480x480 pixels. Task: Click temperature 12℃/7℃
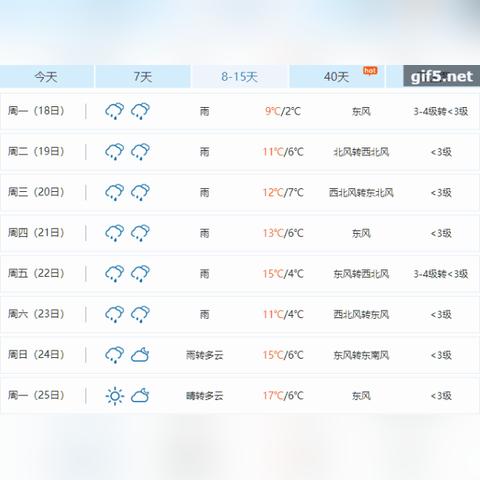[283, 192]
